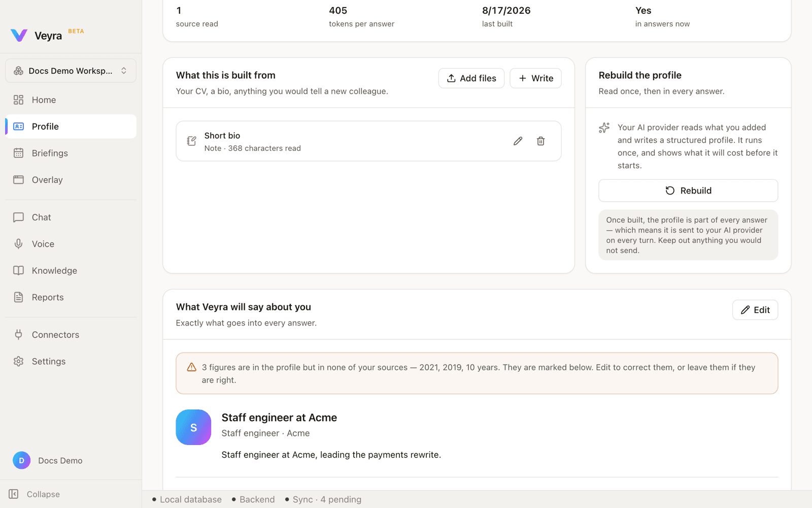Click the Docs Demo user avatar
Screen dimensions: 812x508
pyautogui.click(x=21, y=460)
